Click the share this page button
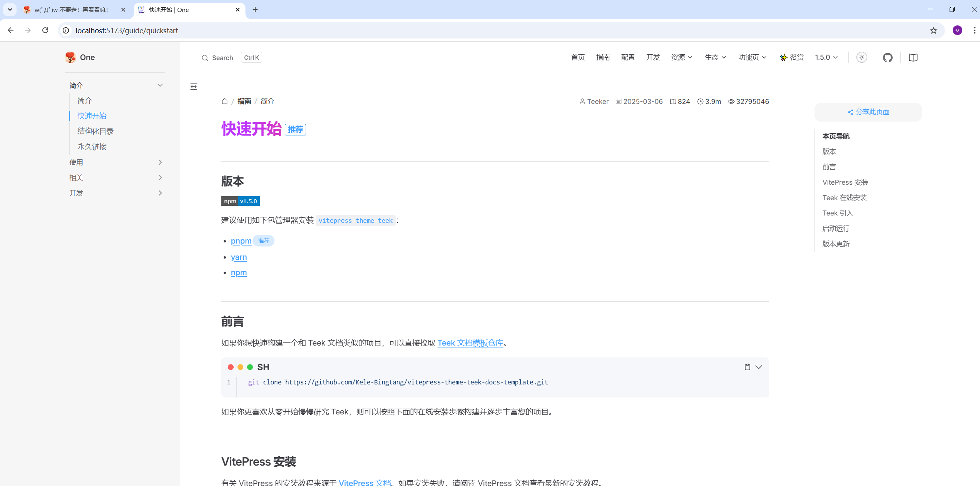This screenshot has height=486, width=980. [868, 112]
